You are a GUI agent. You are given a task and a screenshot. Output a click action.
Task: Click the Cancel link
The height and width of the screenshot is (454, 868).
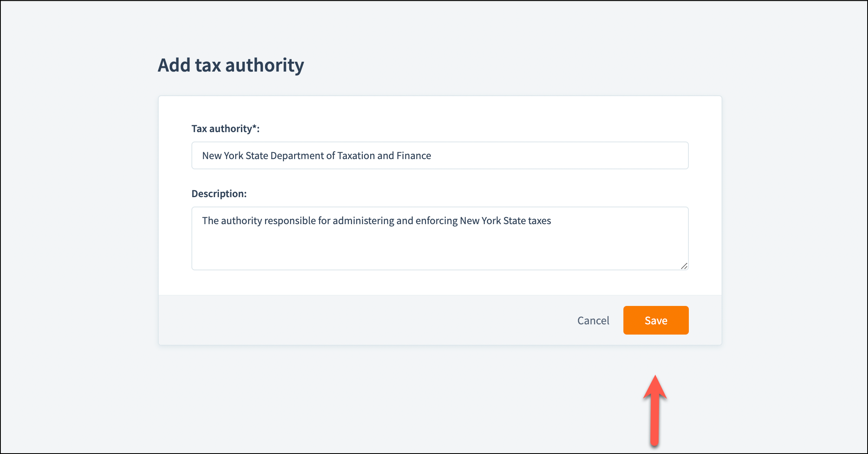pos(593,321)
